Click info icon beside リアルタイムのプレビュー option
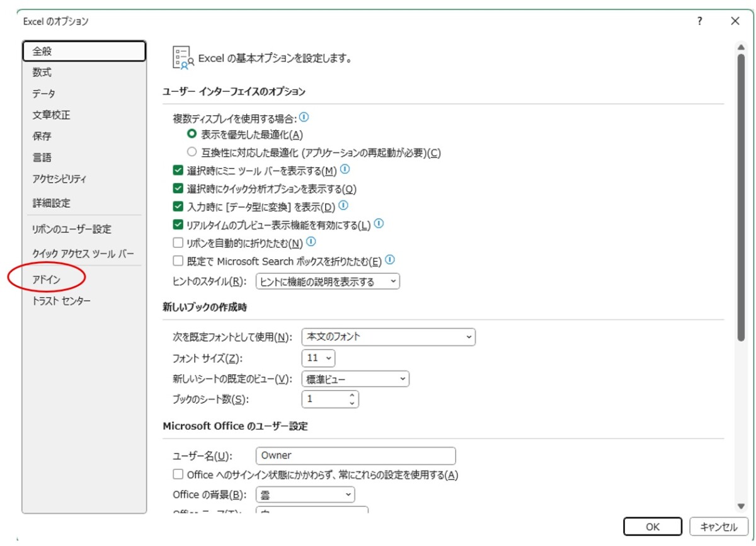 coord(379,224)
